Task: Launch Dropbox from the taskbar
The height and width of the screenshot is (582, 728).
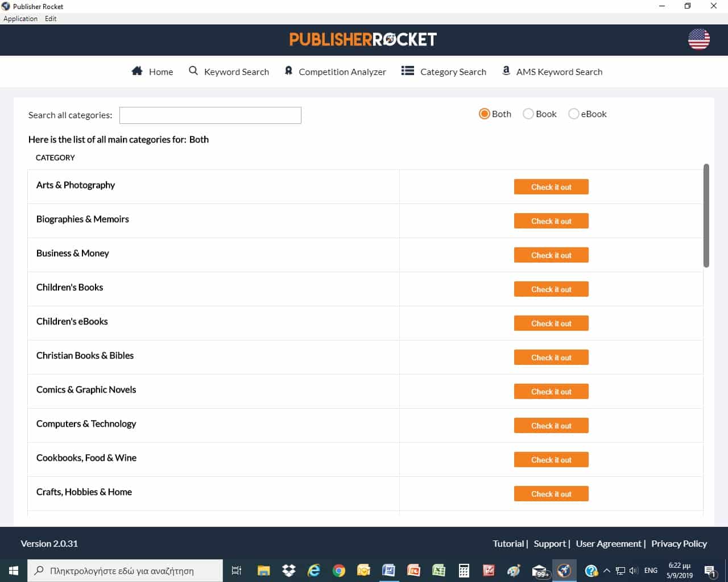Action: pos(288,570)
